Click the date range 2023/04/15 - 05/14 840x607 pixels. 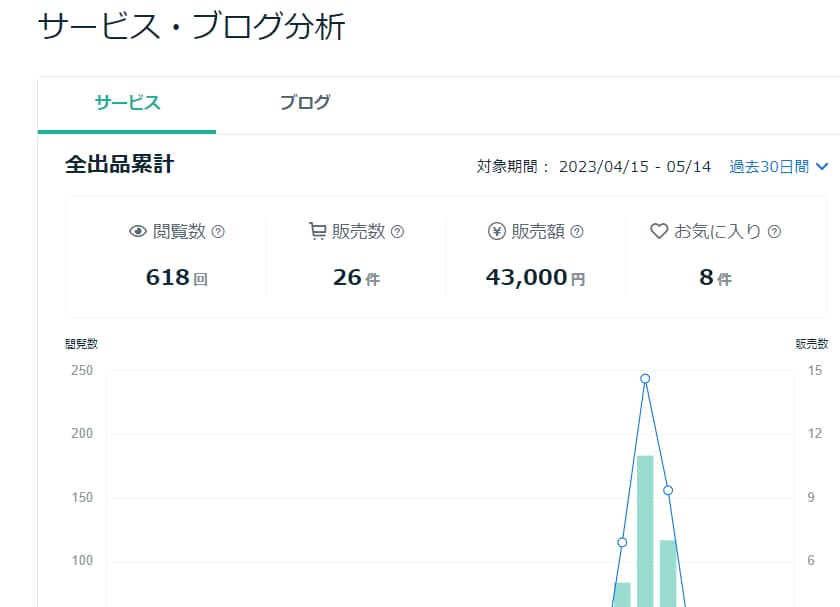pos(635,167)
